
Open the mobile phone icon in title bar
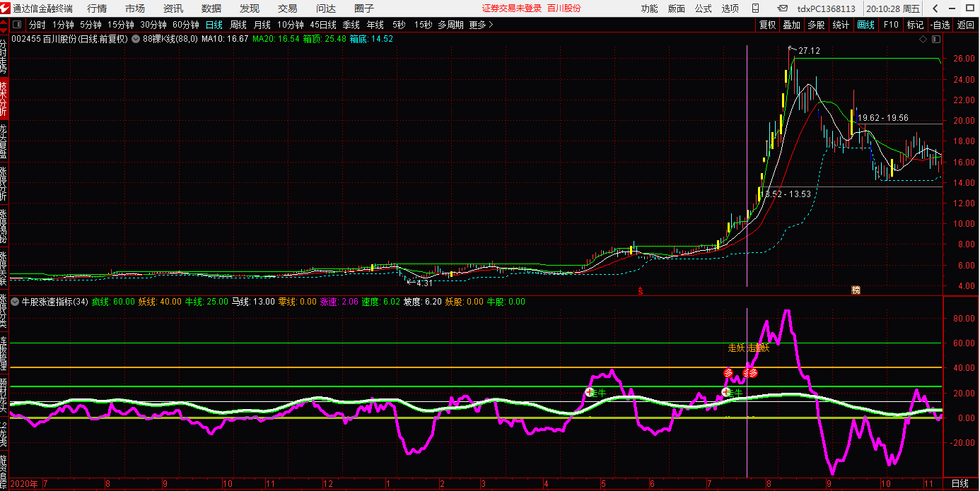(x=756, y=8)
